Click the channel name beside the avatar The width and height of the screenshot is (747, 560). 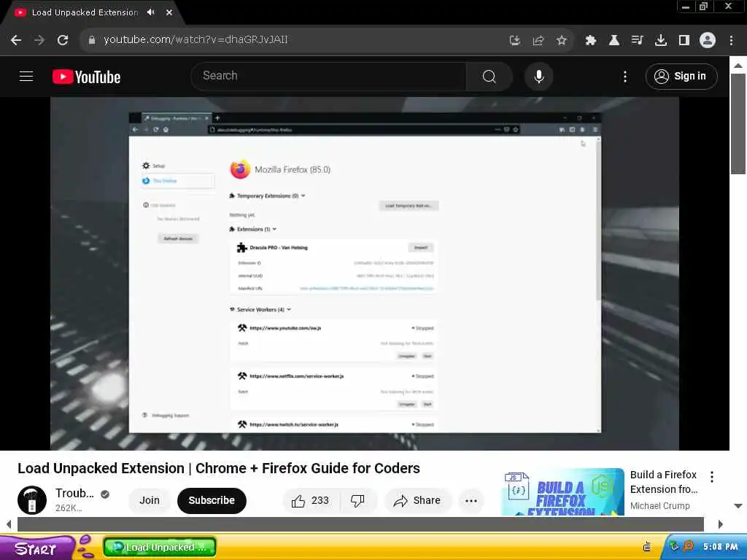74,494
